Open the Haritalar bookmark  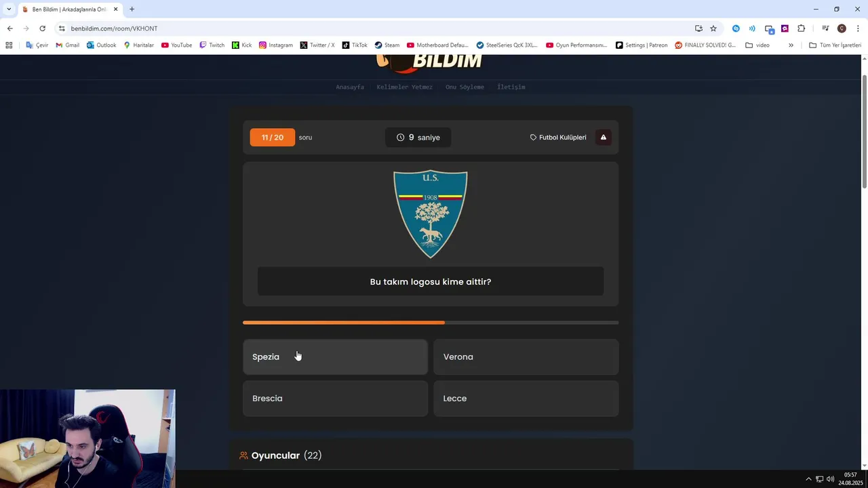click(138, 45)
